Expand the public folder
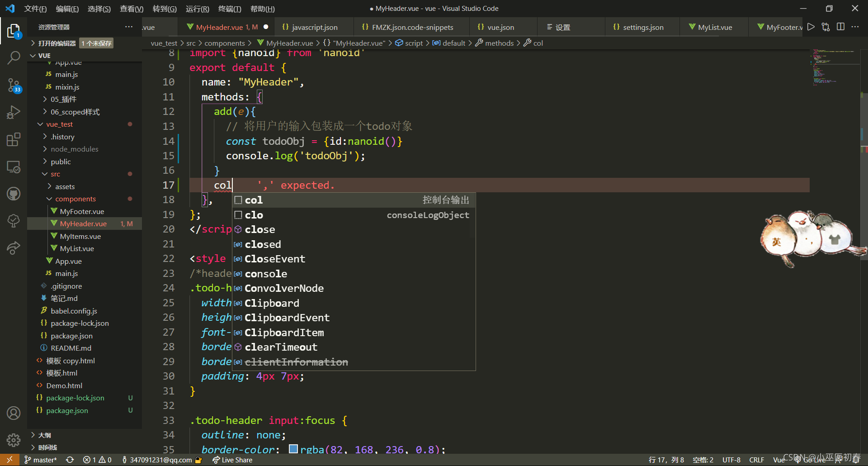This screenshot has height=466, width=868. point(61,162)
